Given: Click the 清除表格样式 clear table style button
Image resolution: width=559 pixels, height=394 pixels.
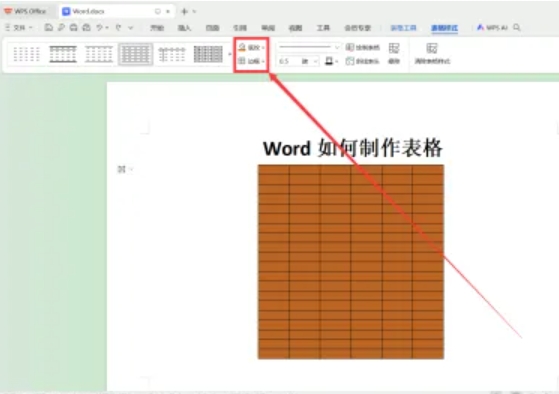Looking at the screenshot, I should click(x=432, y=53).
